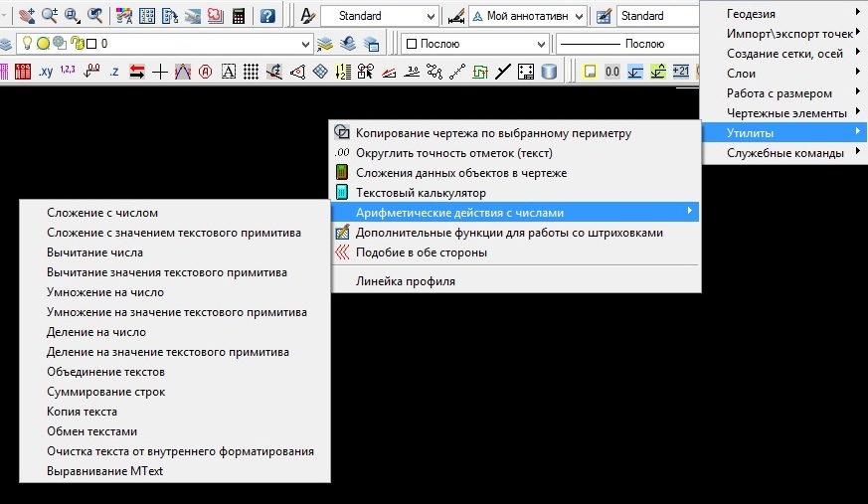Select the Pan hand tool
The image size is (868, 504).
click(x=25, y=16)
